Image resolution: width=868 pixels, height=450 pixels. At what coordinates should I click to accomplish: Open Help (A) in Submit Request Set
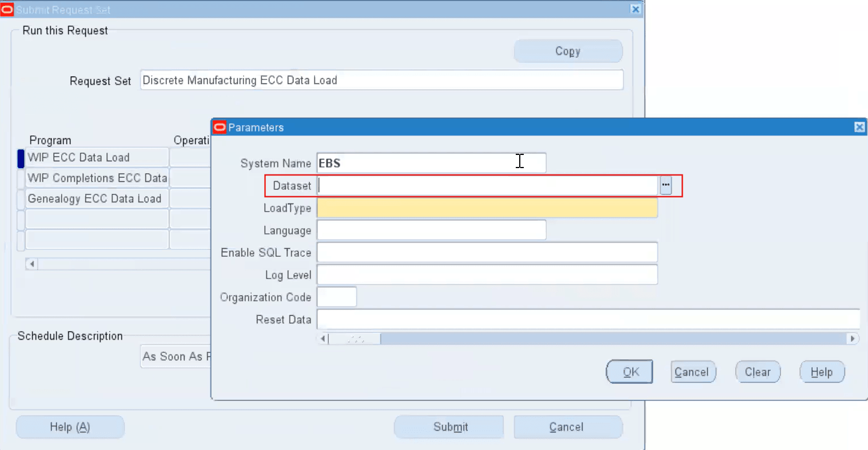[x=70, y=427]
